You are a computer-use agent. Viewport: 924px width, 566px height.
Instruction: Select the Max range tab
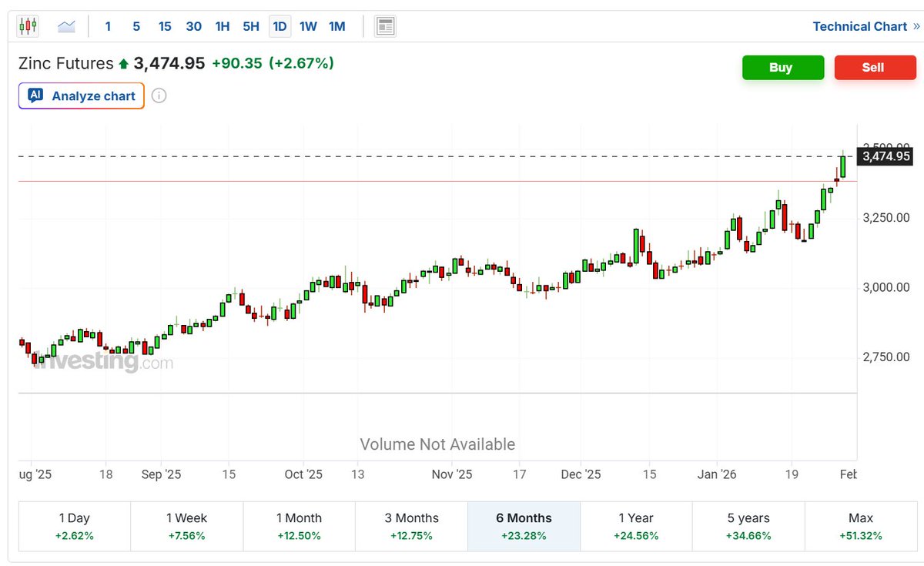[x=862, y=527]
